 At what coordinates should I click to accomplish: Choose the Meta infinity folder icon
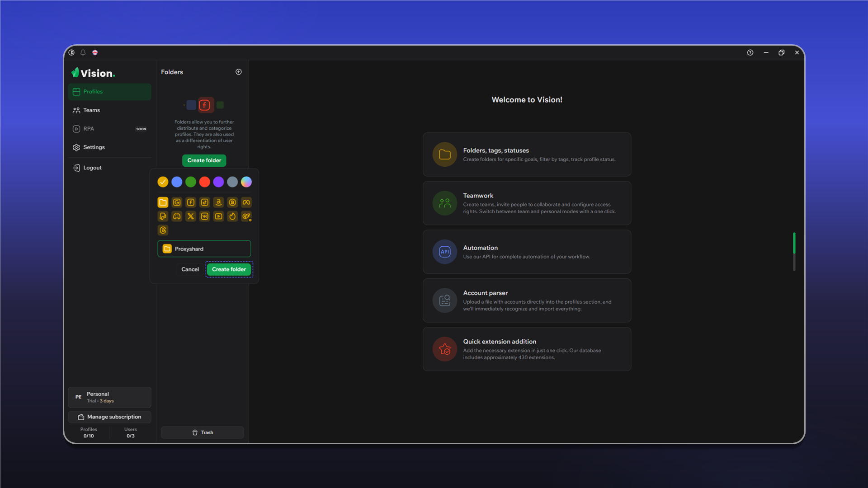tap(246, 202)
